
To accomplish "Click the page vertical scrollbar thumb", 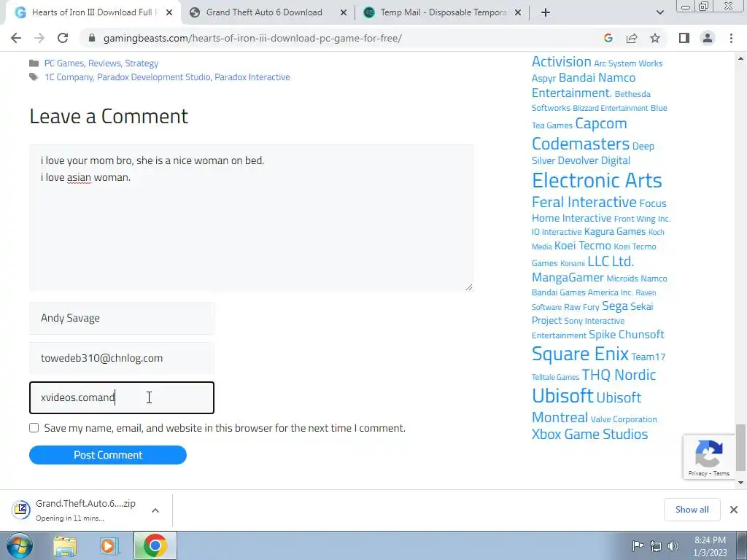I will coord(740,448).
